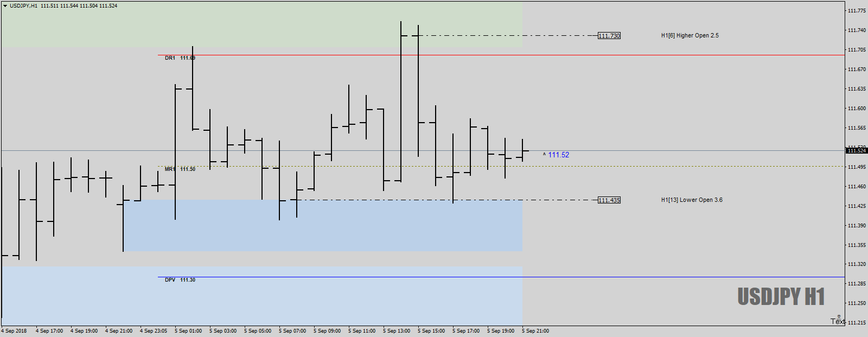Click the 111.495 price axis label
The width and height of the screenshot is (868, 337).
[857, 167]
